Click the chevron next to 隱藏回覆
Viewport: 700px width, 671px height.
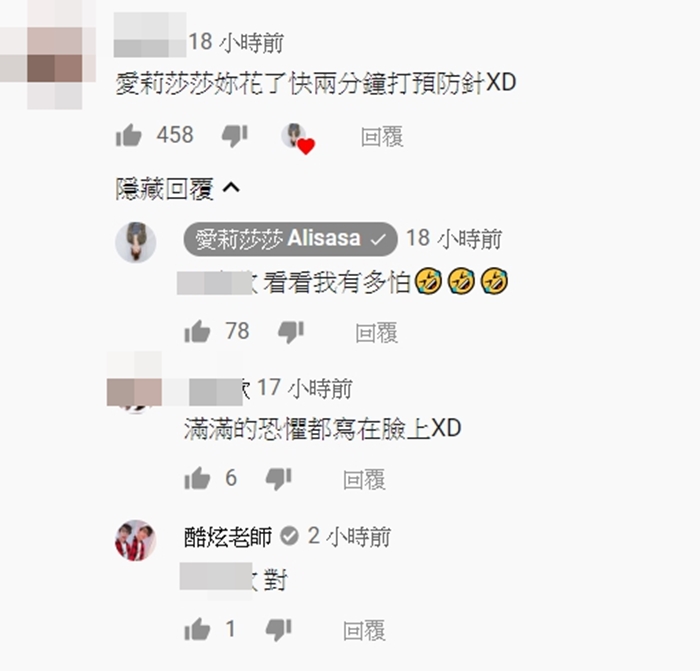[x=231, y=188]
